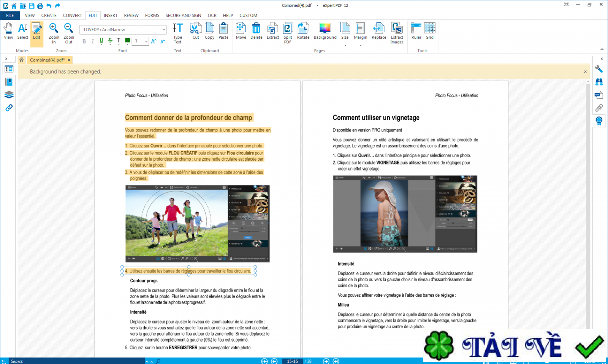Image resolution: width=608 pixels, height=364 pixels.
Task: Open the font size dropdown
Action: point(146,41)
